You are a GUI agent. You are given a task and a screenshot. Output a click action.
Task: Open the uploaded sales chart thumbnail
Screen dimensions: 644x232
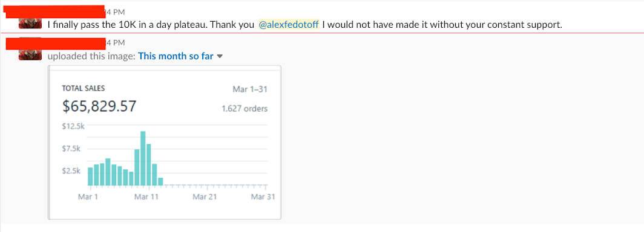pyautogui.click(x=164, y=142)
